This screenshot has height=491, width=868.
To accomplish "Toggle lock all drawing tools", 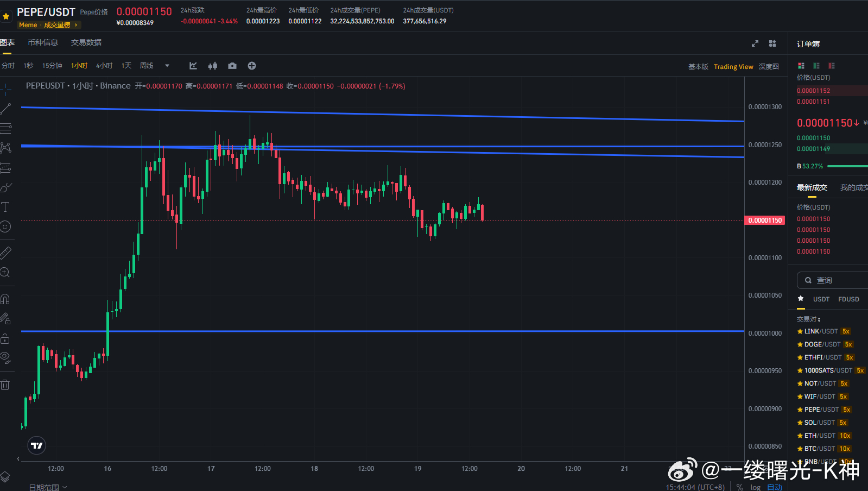I will pyautogui.click(x=5, y=338).
